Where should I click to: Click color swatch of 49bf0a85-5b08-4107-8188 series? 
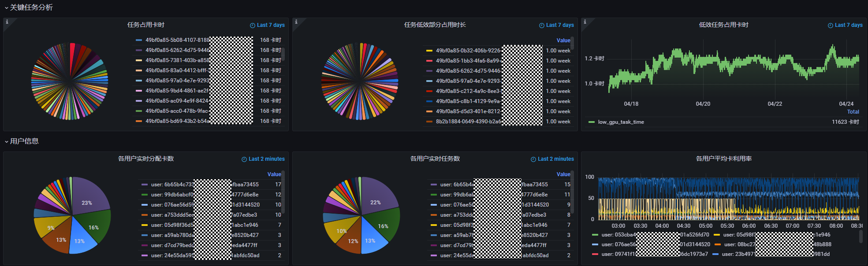(x=139, y=40)
